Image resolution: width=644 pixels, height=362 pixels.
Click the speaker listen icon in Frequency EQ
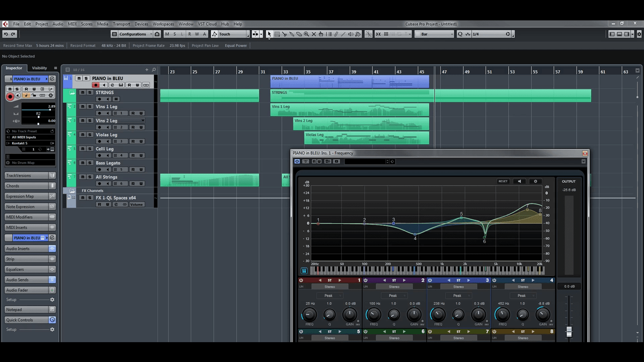tap(519, 181)
